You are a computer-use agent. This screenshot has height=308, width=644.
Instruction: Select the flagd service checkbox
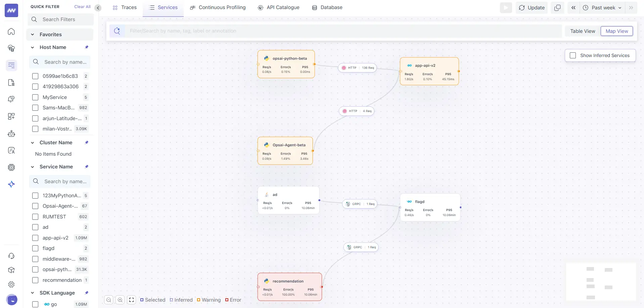35,248
